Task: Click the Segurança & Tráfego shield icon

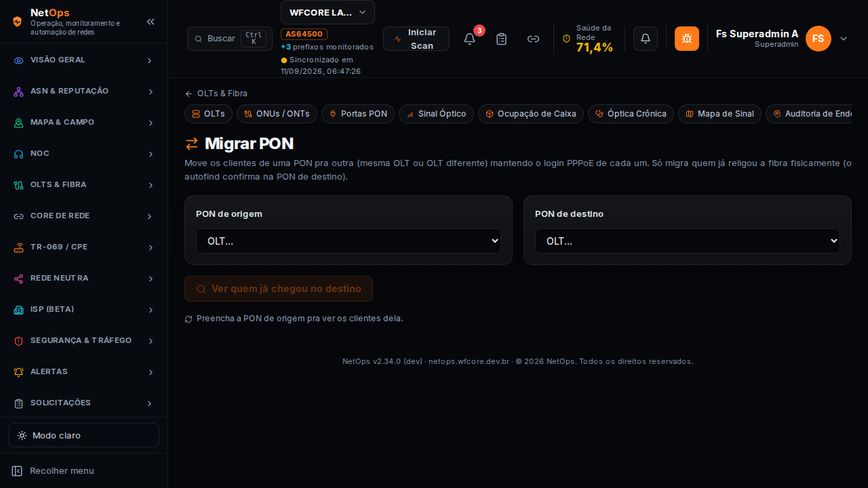Action: (x=19, y=341)
